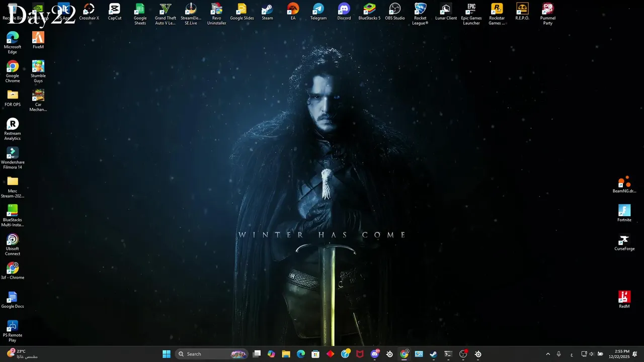Open Task View in the taskbar

click(257, 354)
